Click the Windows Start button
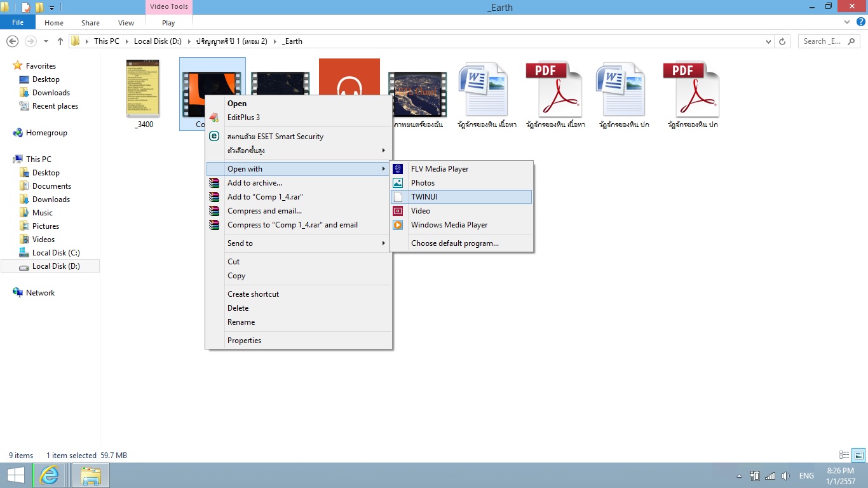The image size is (868, 488). pos(15,475)
